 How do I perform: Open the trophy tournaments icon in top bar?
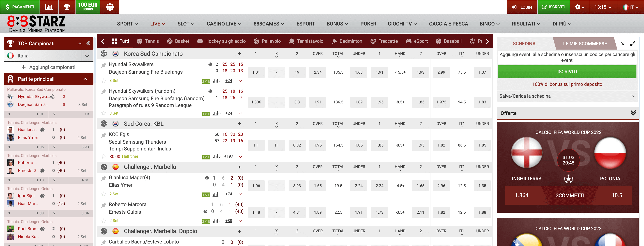click(67, 7)
